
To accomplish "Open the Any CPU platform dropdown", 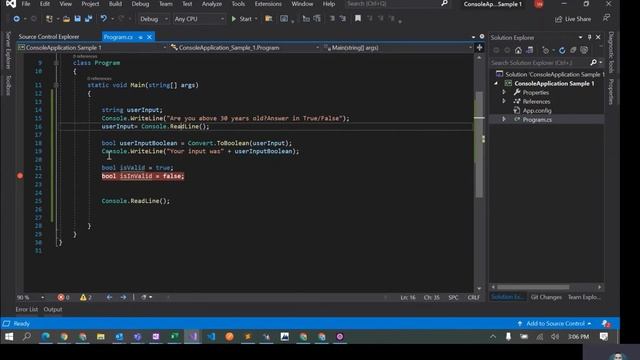I will click(199, 19).
